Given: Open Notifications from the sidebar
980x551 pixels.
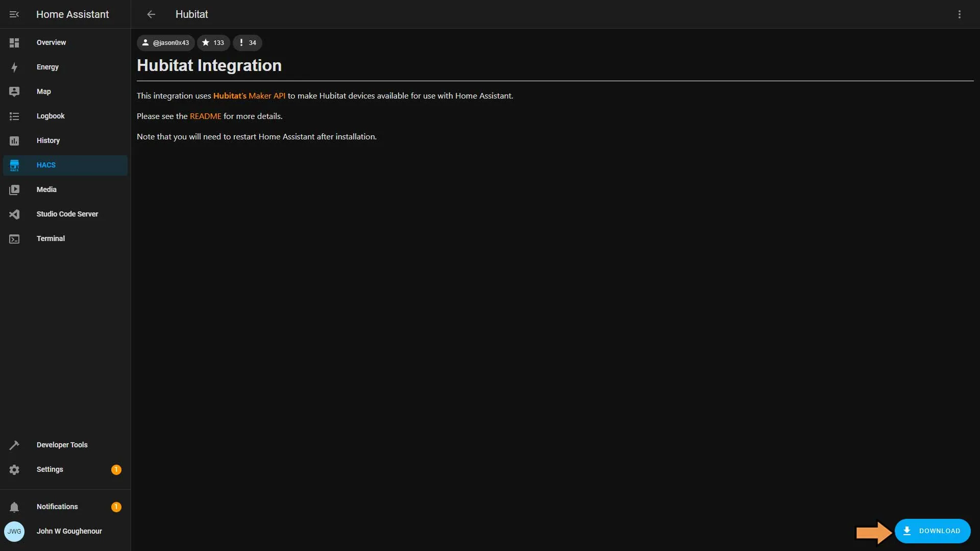Looking at the screenshot, I should coord(65,507).
